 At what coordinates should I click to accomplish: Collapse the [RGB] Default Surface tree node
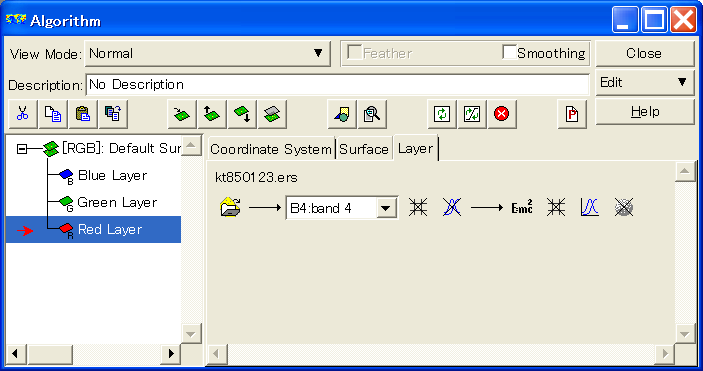coord(22,148)
